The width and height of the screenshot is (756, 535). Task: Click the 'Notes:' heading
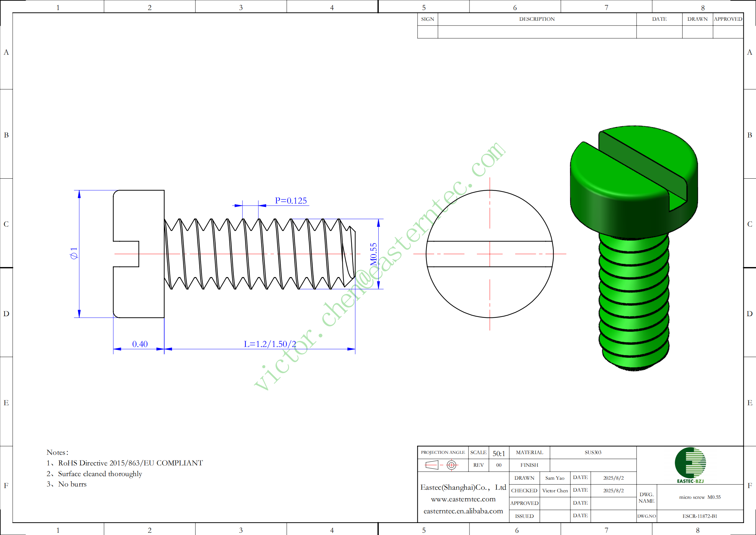pyautogui.click(x=57, y=452)
